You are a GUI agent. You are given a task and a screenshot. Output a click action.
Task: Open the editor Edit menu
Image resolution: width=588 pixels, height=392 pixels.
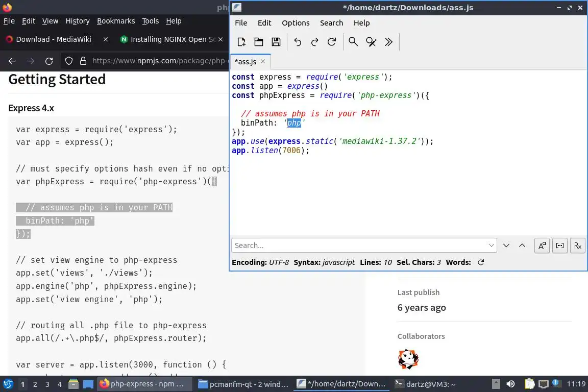tap(264, 23)
